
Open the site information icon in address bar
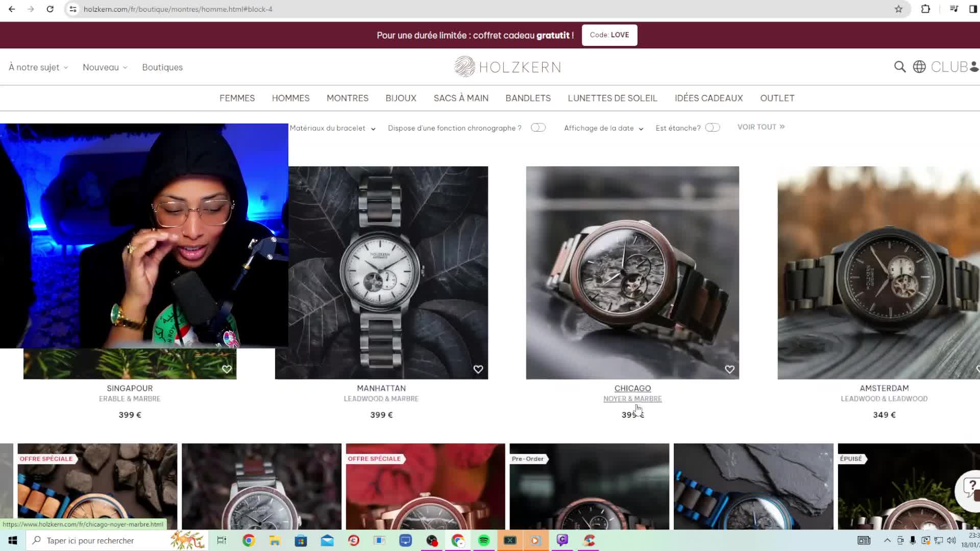tap(73, 9)
